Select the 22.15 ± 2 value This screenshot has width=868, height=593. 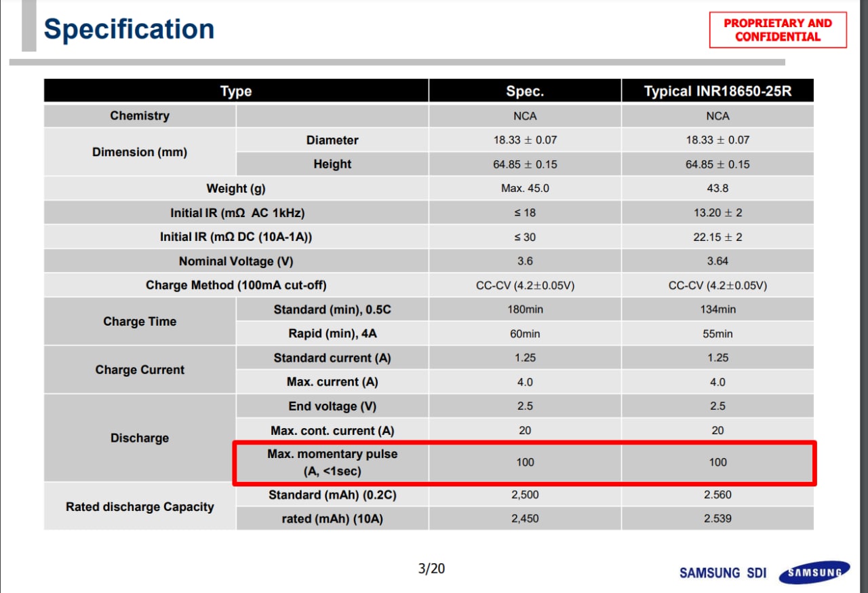tap(717, 237)
